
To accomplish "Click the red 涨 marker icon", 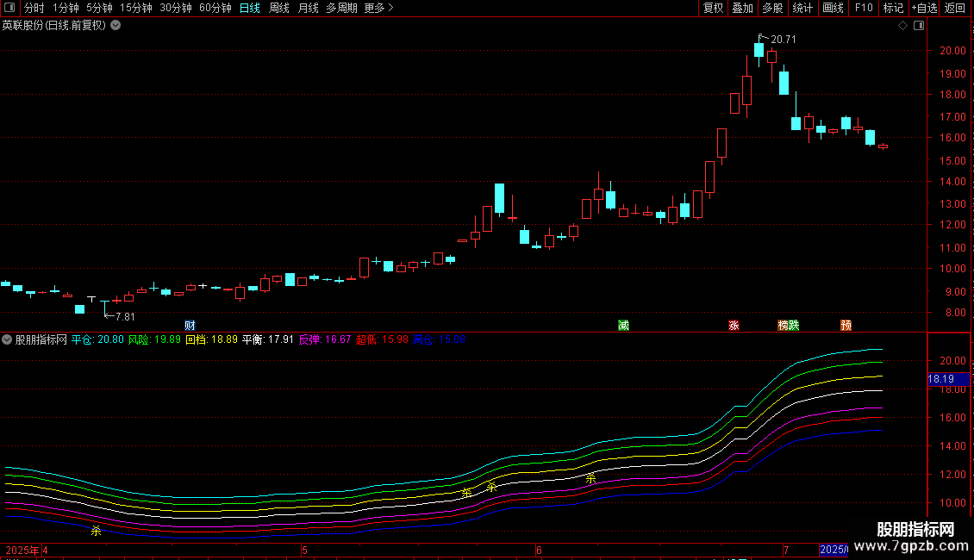I will [x=734, y=326].
